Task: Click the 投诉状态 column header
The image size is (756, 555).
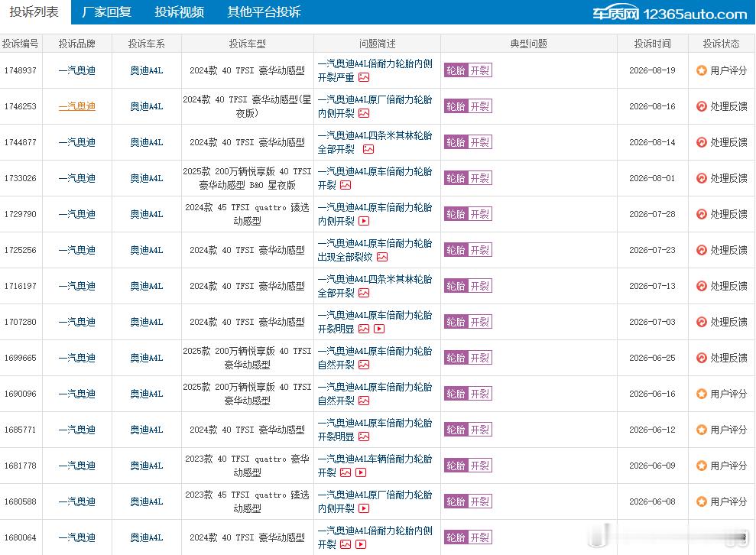Action: click(722, 44)
